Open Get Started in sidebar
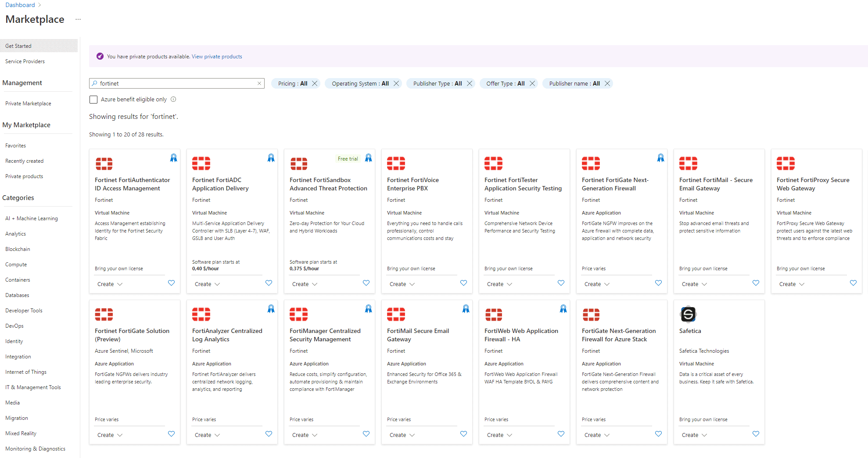Screen dimensions: 868x458 (x=39, y=46)
